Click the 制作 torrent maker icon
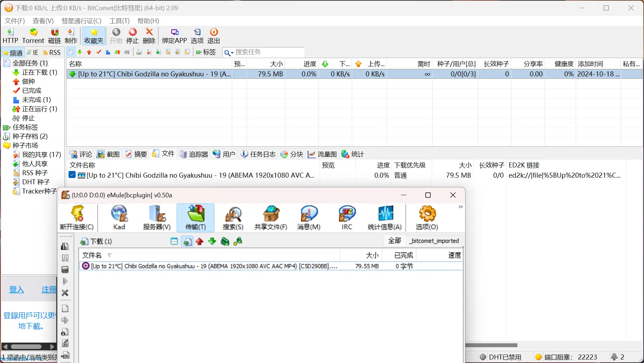This screenshot has height=363, width=644. click(x=71, y=36)
